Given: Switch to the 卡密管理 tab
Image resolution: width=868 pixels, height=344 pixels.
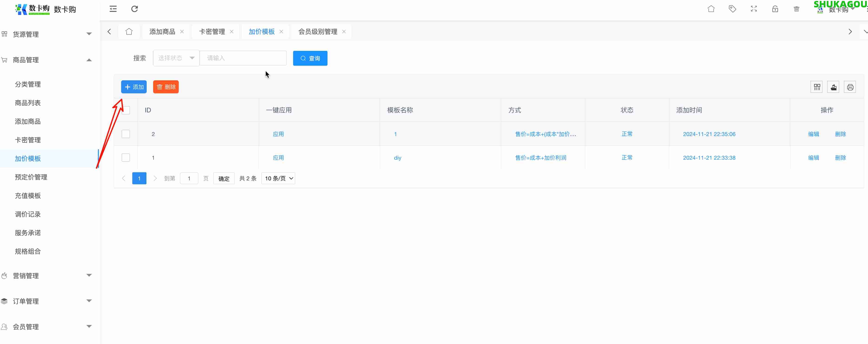Looking at the screenshot, I should pos(212,32).
